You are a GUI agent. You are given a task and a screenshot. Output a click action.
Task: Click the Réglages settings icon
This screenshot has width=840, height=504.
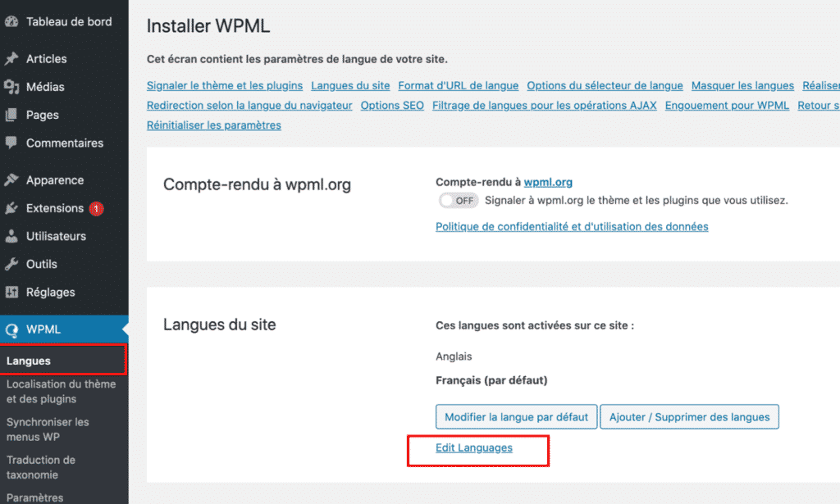pos(11,292)
